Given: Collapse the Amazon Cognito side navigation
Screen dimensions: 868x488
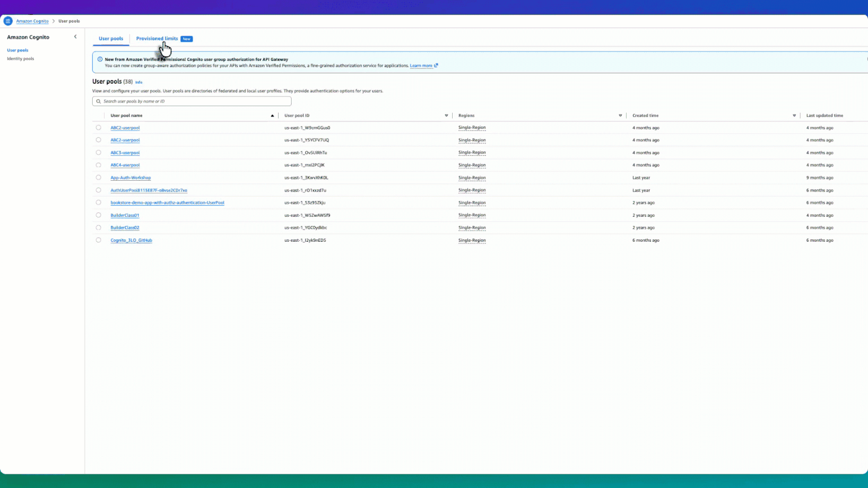Looking at the screenshot, I should pos(75,37).
